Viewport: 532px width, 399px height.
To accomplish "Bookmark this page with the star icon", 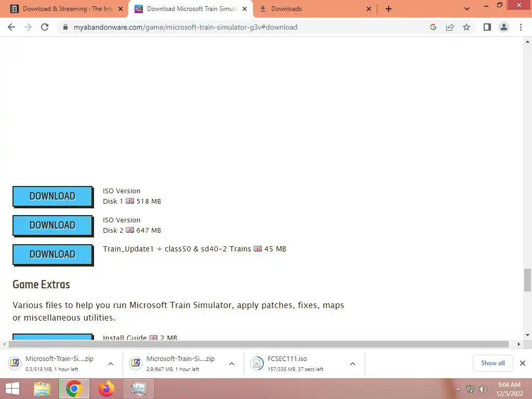I will 467,27.
